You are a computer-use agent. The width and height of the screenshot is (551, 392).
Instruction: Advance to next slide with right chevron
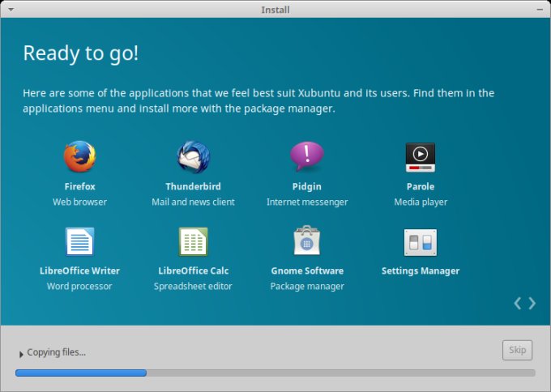click(532, 303)
